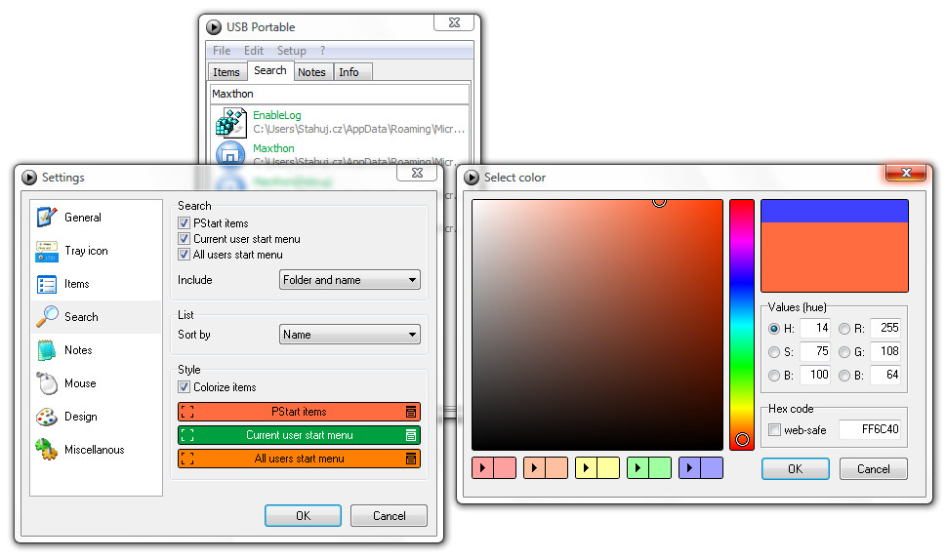
Task: Click Select color title bar app icon
Action: click(x=472, y=178)
